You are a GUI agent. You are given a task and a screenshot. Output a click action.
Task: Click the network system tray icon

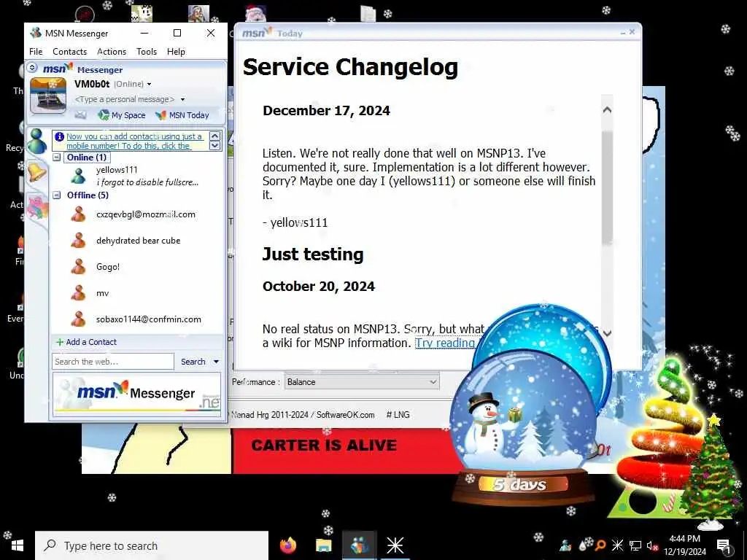pos(635,545)
